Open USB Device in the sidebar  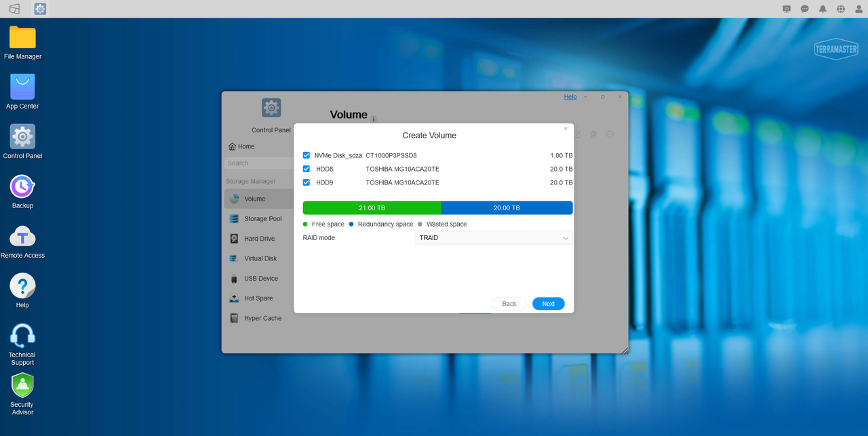tap(259, 279)
